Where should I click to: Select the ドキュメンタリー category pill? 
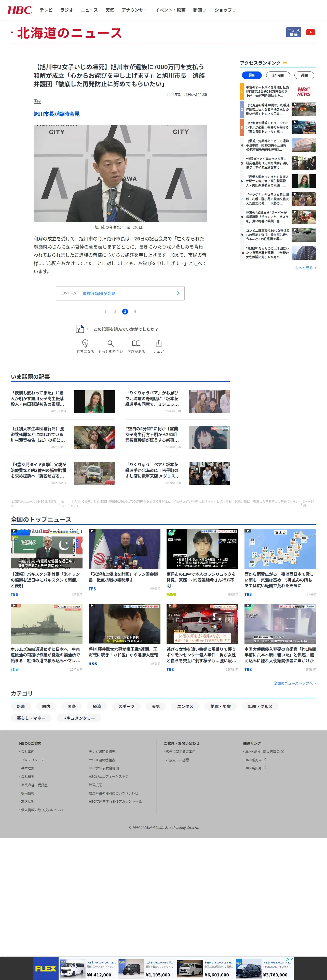79,718
